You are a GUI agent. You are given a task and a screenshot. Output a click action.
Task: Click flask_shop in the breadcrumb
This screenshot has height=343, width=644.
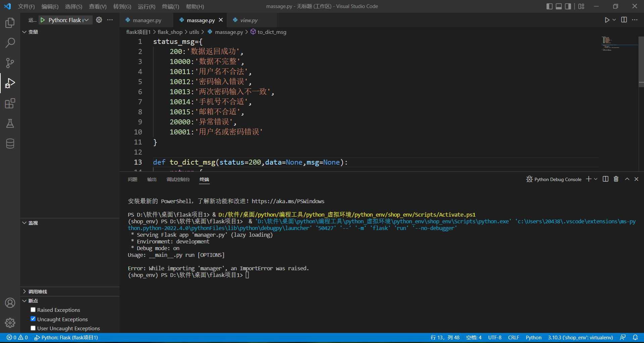point(170,32)
